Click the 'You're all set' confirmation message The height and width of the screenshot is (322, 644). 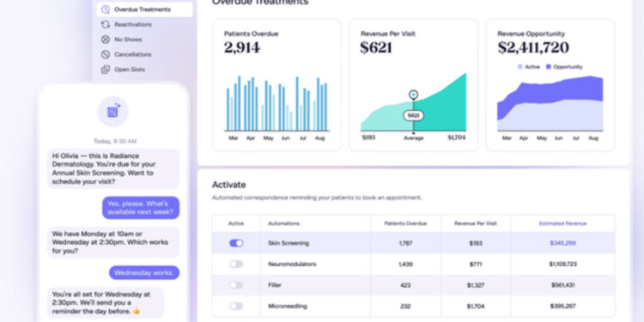[x=106, y=303]
